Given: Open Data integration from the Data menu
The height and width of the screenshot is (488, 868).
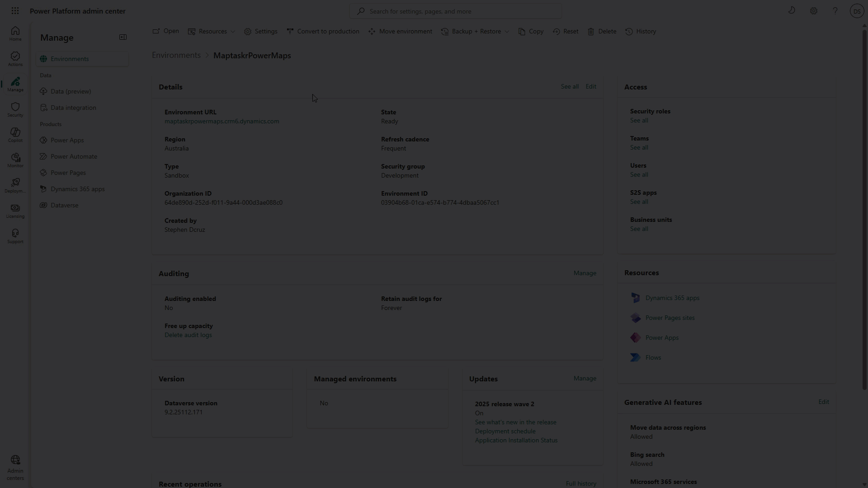Looking at the screenshot, I should [73, 107].
